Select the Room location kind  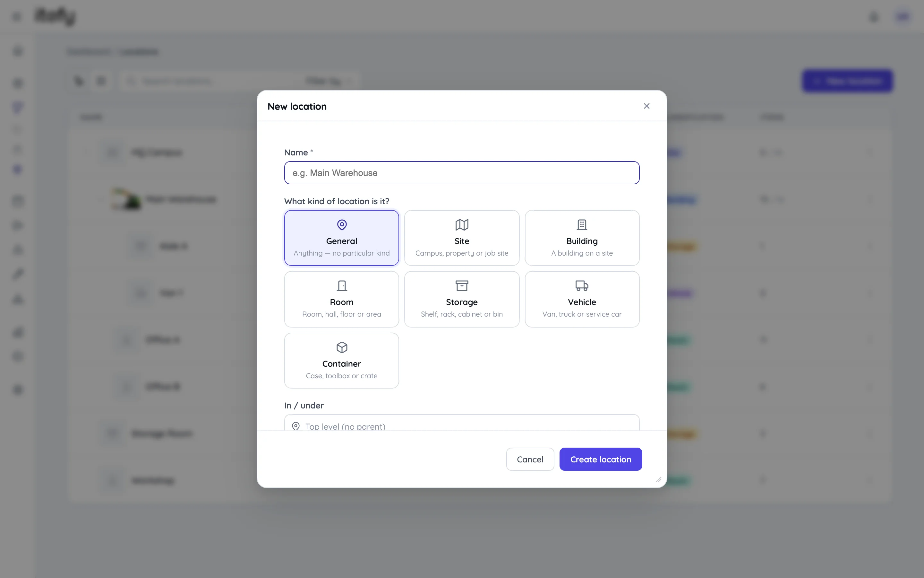coord(341,299)
